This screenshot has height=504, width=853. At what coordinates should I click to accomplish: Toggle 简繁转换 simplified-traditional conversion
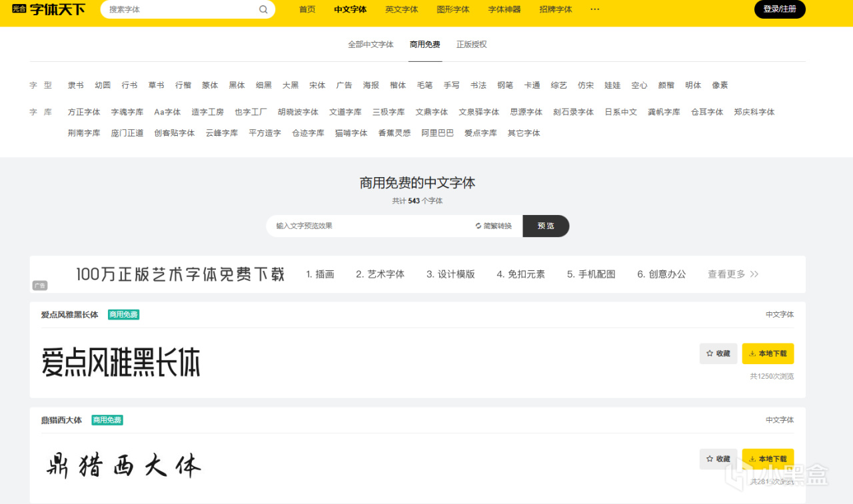pos(494,226)
